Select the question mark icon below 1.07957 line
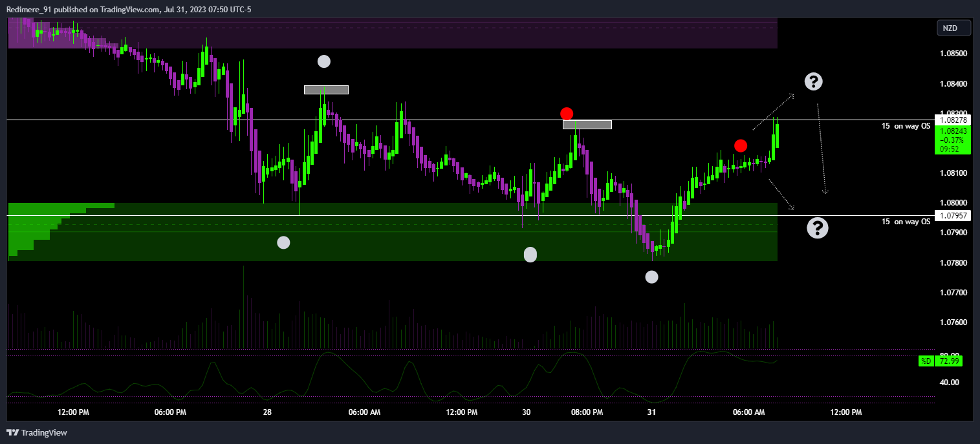This screenshot has width=980, height=444. [818, 227]
